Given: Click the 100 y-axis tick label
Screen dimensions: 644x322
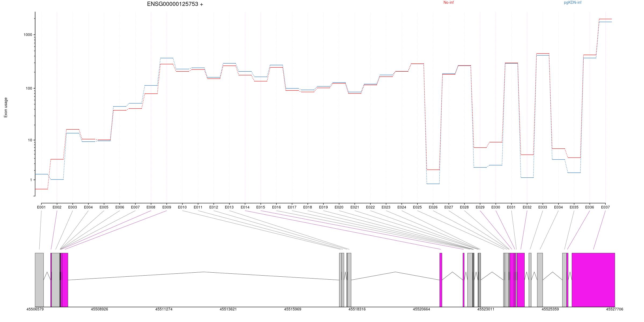Looking at the screenshot, I should click(29, 88).
